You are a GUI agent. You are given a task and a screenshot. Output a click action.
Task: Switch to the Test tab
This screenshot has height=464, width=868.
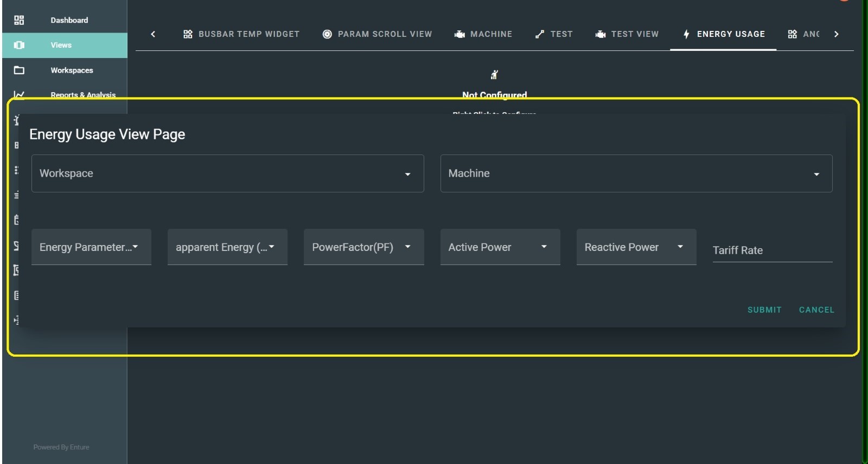click(x=553, y=34)
